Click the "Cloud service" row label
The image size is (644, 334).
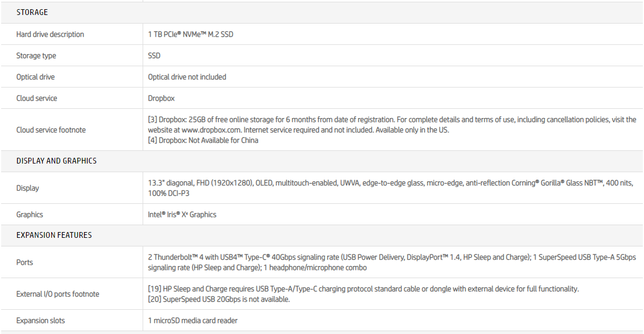pyautogui.click(x=37, y=98)
